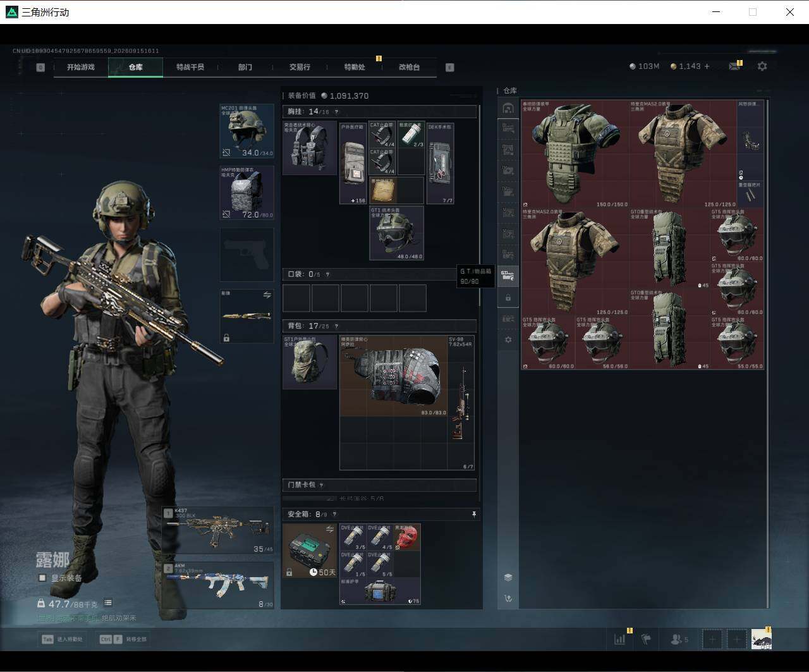Select the tactical chest rig item
Screen dimensions: 809x672
pyautogui.click(x=310, y=148)
